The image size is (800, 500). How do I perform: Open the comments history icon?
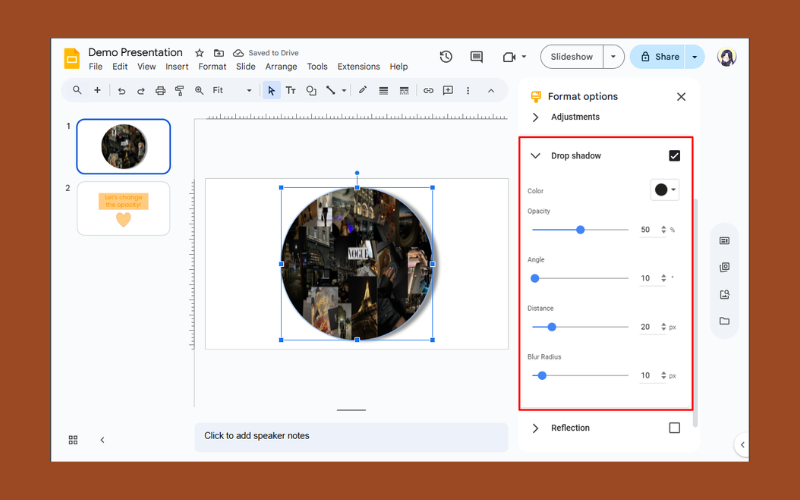pyautogui.click(x=477, y=57)
